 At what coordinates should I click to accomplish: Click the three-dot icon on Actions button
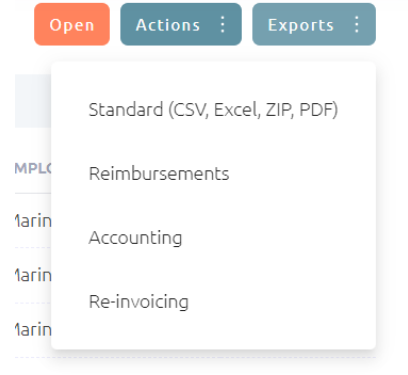click(x=223, y=25)
